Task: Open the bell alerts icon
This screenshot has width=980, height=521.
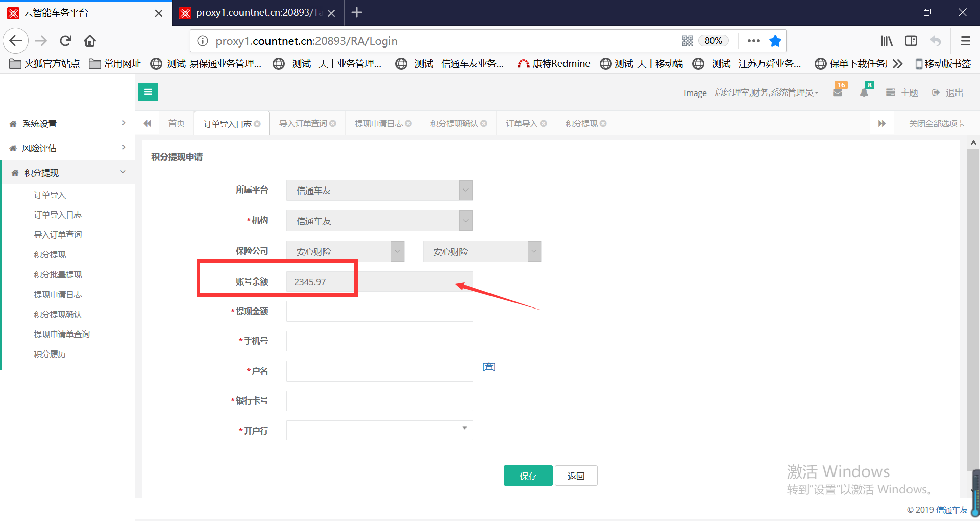Action: coord(864,92)
